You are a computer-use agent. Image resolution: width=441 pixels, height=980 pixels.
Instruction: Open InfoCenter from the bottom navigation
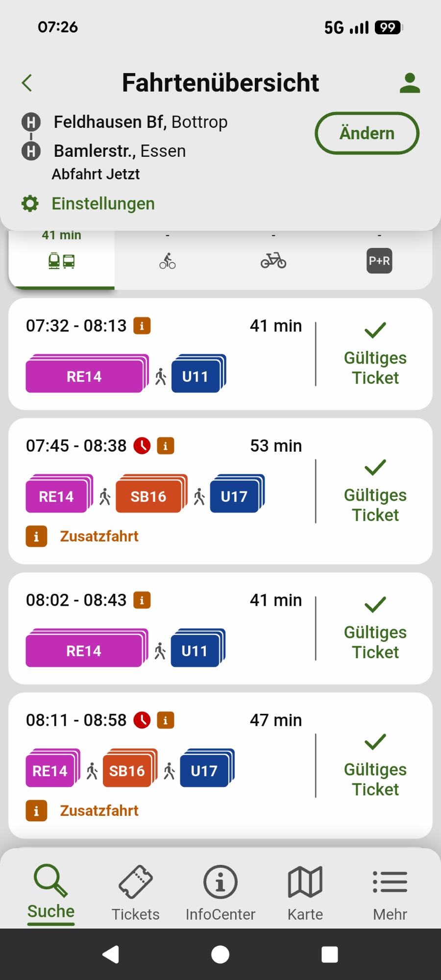pos(220,893)
